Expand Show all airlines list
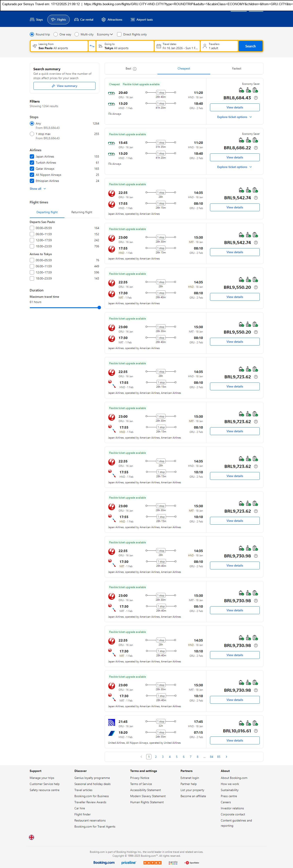293x868 pixels. [38, 189]
